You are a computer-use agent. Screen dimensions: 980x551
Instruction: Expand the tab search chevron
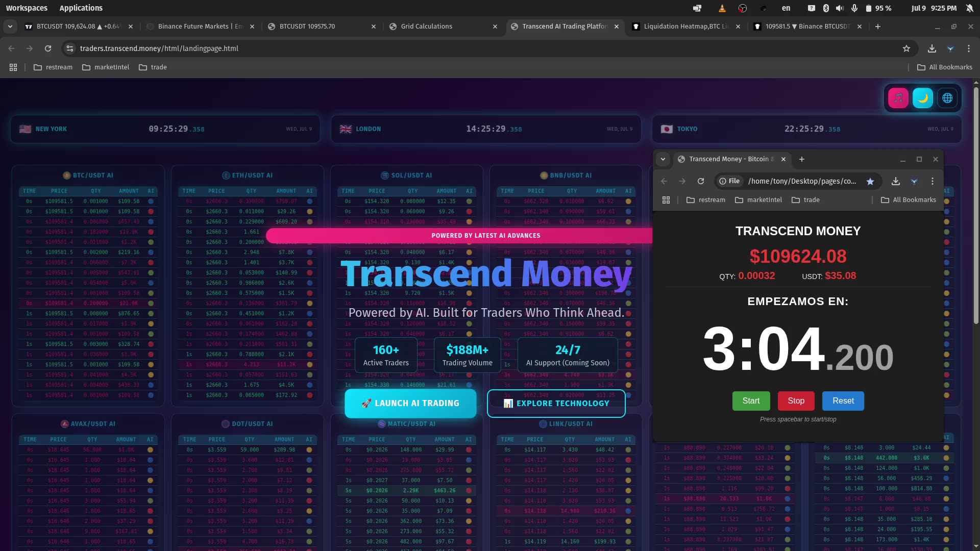10,26
